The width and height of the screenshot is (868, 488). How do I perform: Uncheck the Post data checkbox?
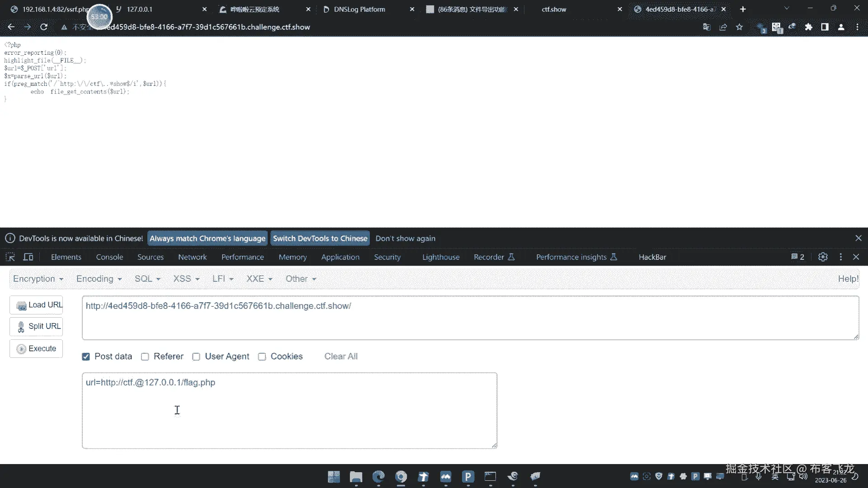click(86, 357)
